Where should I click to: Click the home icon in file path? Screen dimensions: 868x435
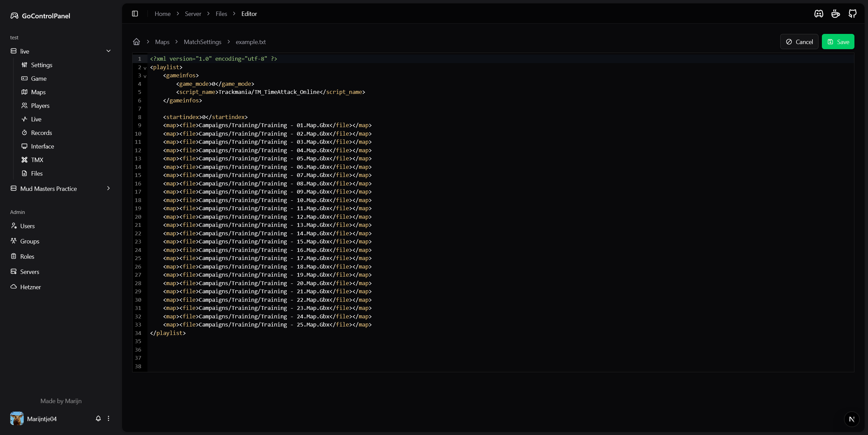(136, 42)
